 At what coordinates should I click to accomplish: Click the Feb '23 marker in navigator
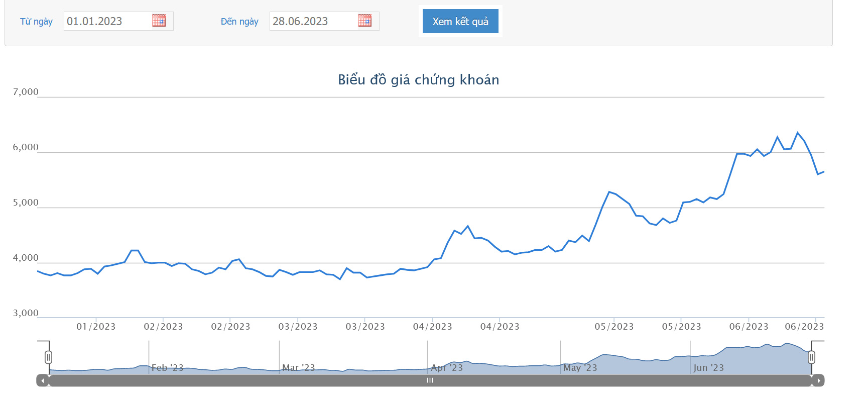click(x=167, y=367)
